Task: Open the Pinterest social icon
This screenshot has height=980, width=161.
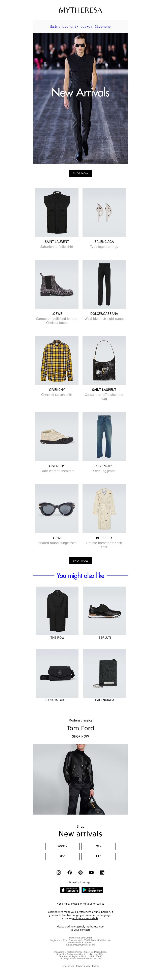Action: (80, 872)
